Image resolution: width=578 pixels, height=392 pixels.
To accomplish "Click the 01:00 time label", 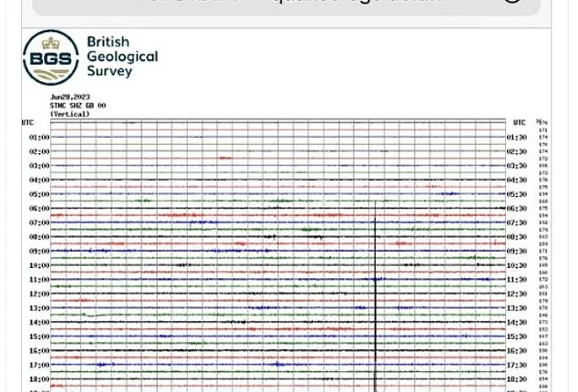I will 39,137.
